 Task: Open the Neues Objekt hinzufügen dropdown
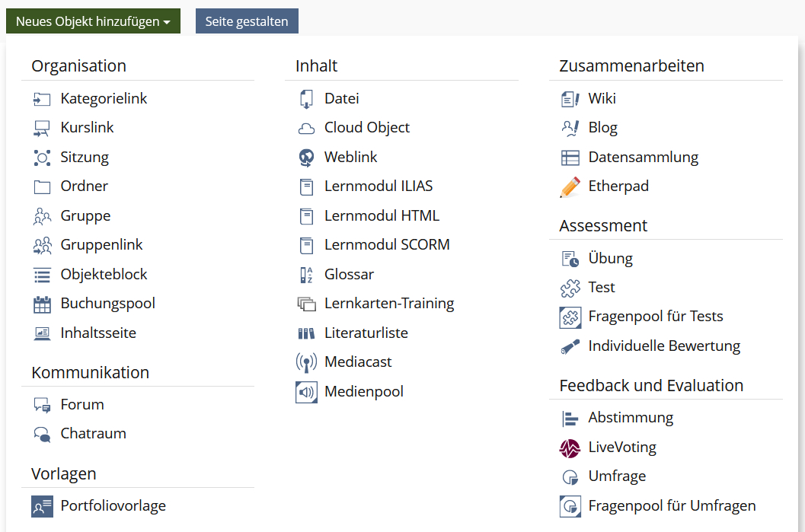pyautogui.click(x=93, y=21)
